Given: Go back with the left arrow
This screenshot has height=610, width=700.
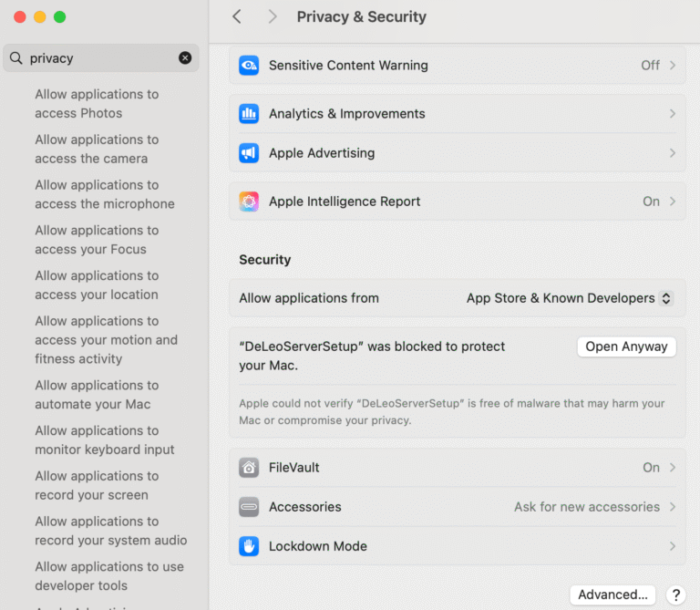Looking at the screenshot, I should (237, 17).
